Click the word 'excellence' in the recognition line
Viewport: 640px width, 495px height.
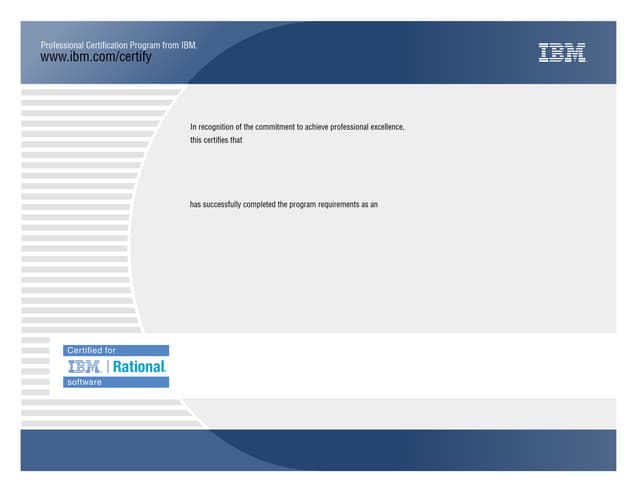pyautogui.click(x=385, y=128)
